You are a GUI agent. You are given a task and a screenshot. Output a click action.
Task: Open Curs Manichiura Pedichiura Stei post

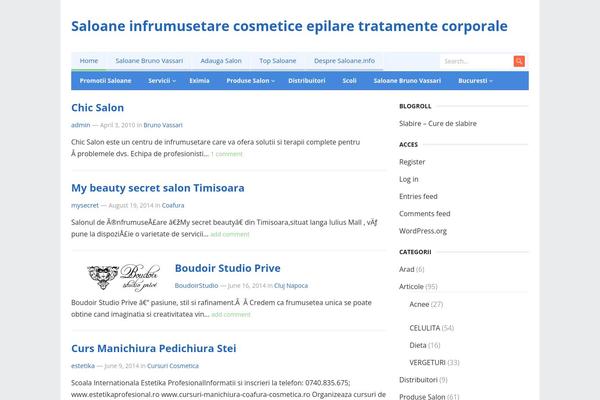pyautogui.click(x=154, y=348)
